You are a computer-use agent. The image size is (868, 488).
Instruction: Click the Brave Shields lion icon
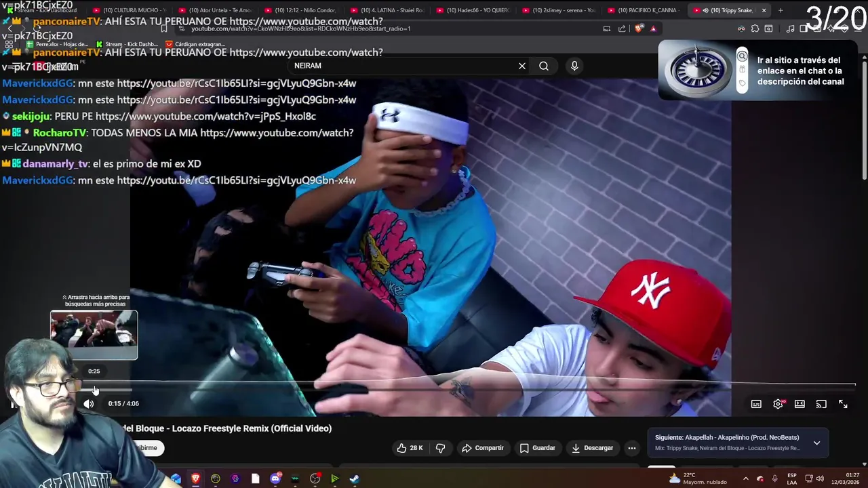638,28
